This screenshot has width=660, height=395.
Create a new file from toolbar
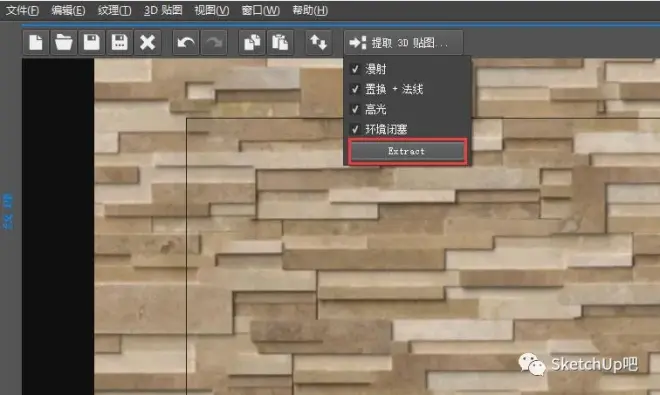(36, 43)
